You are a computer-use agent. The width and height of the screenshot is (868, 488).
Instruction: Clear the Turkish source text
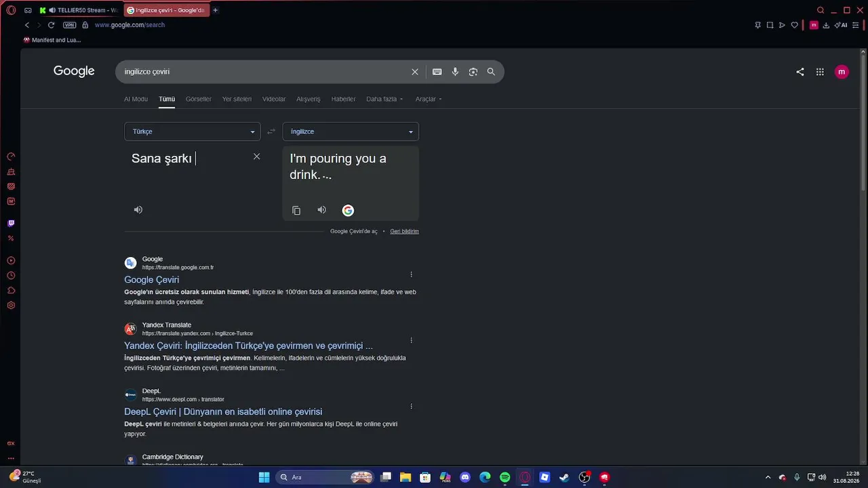pyautogui.click(x=256, y=157)
